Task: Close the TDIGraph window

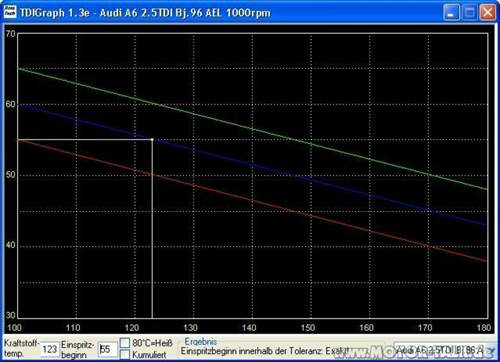Action: coord(488,12)
